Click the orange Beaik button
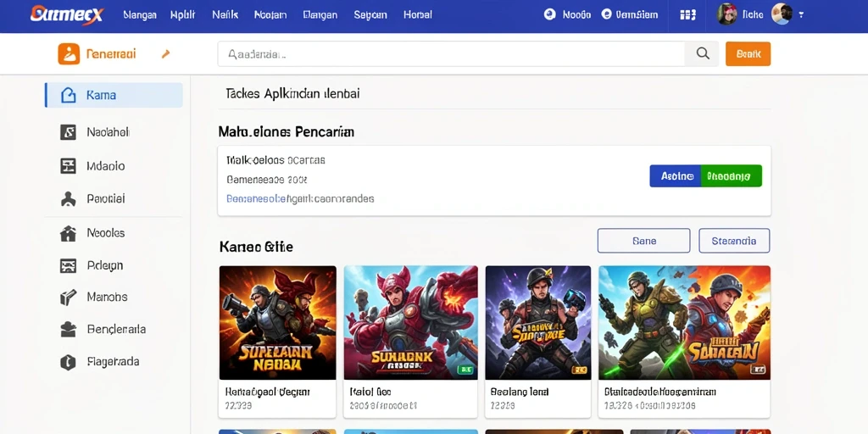Viewport: 868px width, 434px height. click(x=748, y=54)
